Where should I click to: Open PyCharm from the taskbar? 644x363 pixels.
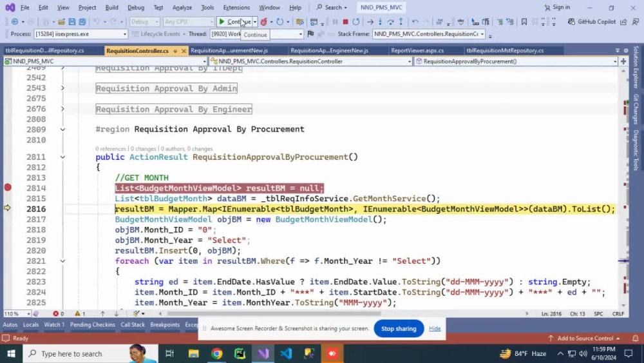(x=240, y=353)
